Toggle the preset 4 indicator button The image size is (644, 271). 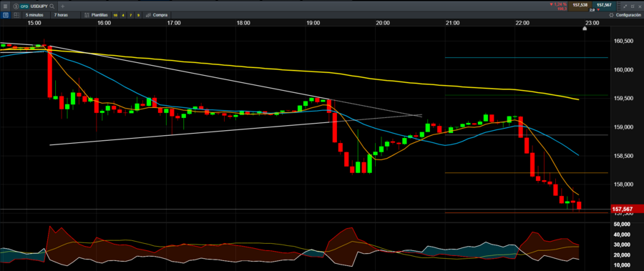click(x=123, y=15)
